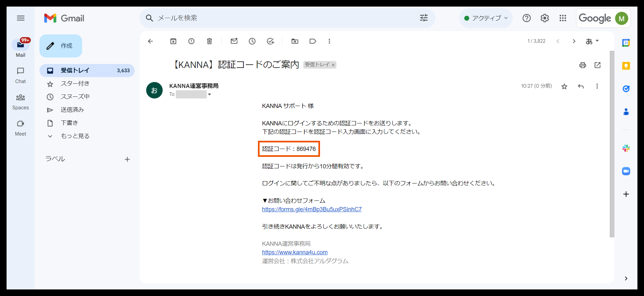Screen dimensions: 644x296
Task: Open the Spaces section
Action: (20, 102)
